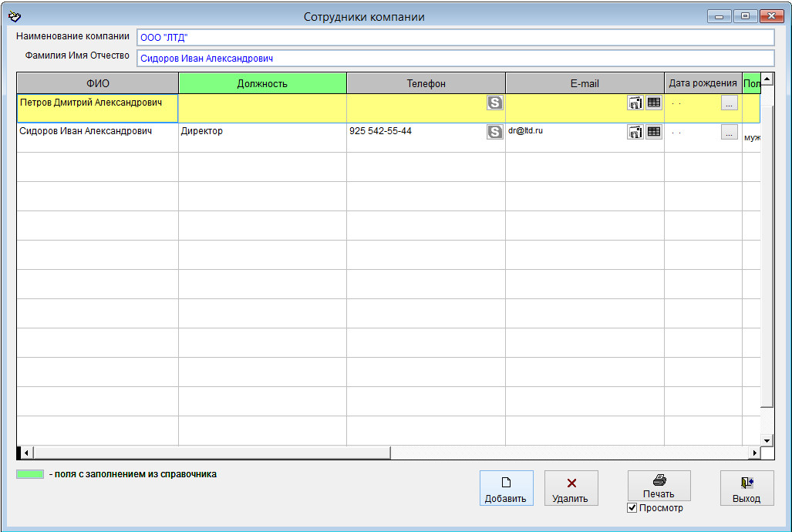Click the horizontal scrollbar right arrow
Viewport: 792px width, 532px height.
click(x=755, y=453)
